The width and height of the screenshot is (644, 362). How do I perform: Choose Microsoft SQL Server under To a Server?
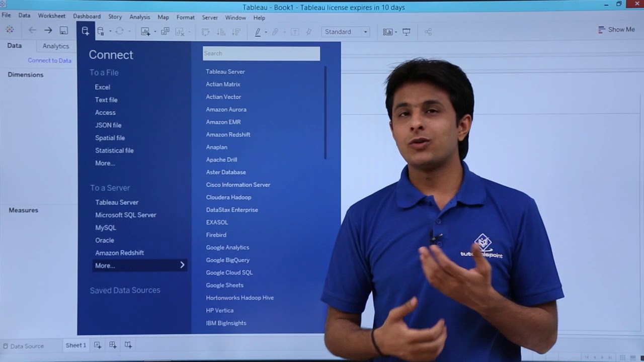(x=126, y=215)
